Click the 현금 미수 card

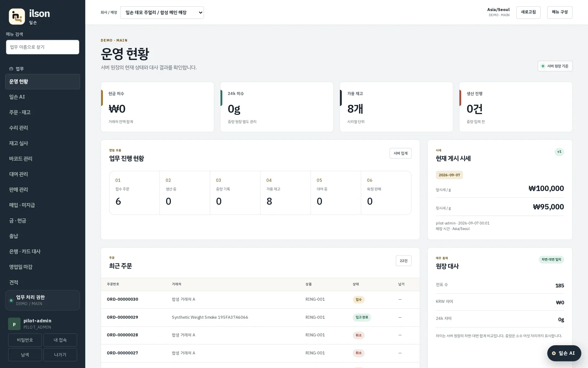157,107
